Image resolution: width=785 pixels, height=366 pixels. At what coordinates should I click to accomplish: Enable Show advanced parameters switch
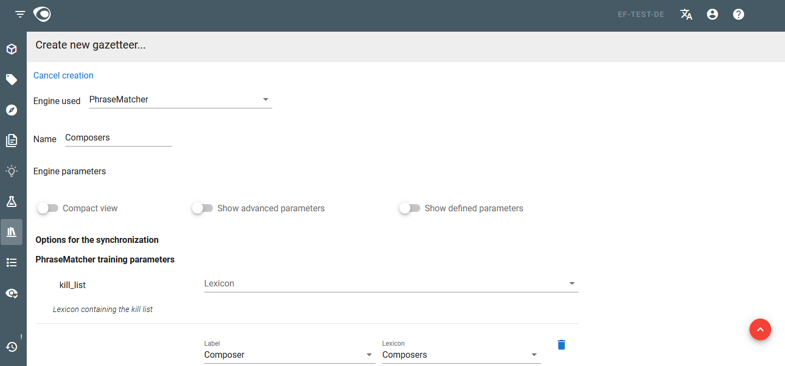coord(202,208)
